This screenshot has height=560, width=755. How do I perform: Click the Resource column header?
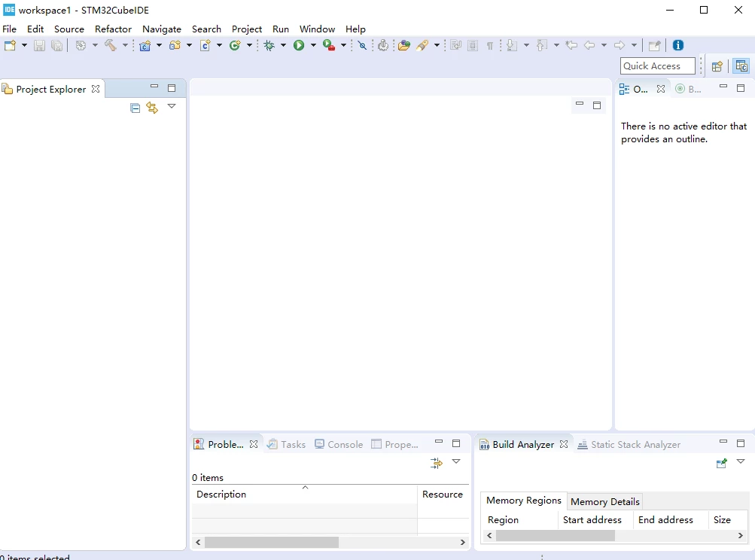(443, 494)
